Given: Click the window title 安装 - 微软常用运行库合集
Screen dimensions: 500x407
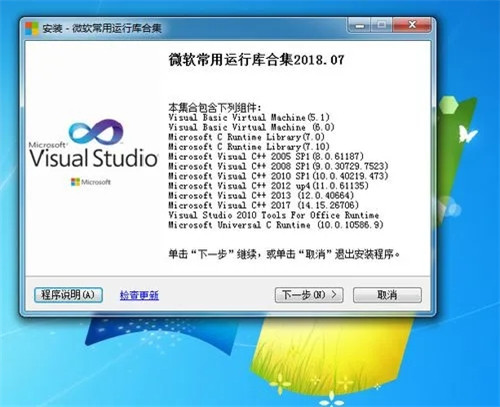Looking at the screenshot, I should click(x=102, y=28).
